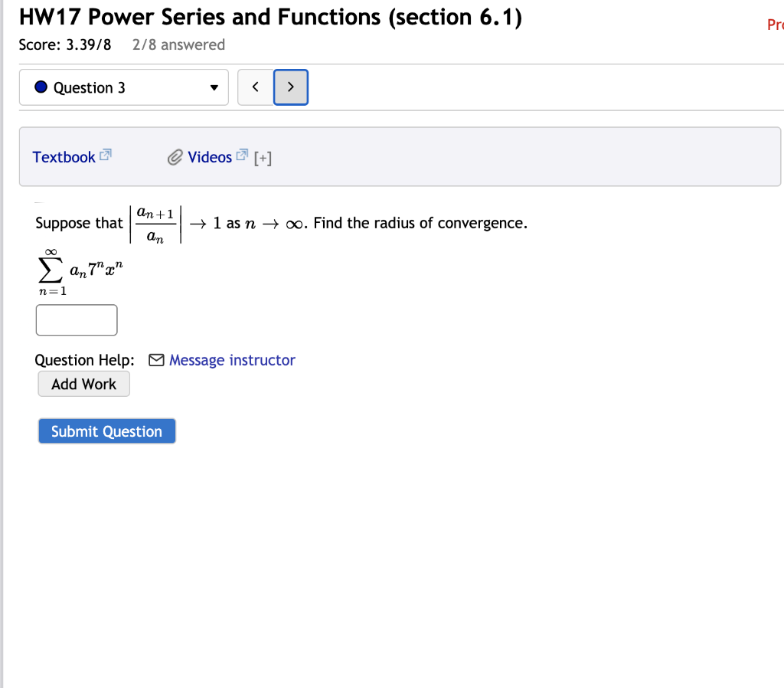The image size is (784, 688).
Task: Open the Question 3 dropdown selector
Action: pyautogui.click(x=122, y=87)
